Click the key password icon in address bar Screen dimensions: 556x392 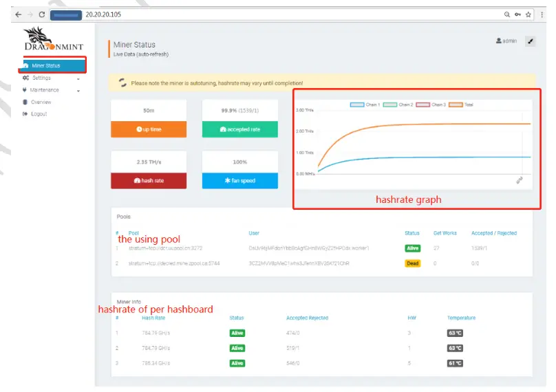click(517, 14)
